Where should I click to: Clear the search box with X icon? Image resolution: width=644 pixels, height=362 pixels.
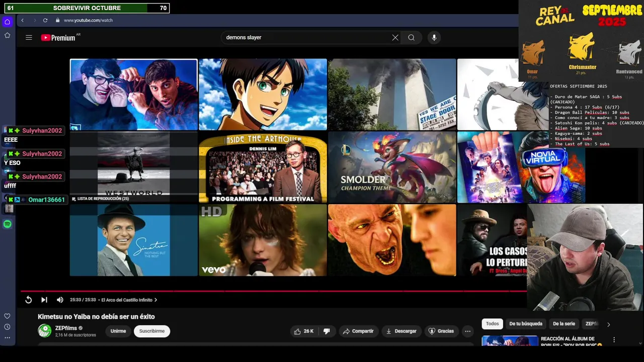click(x=395, y=37)
